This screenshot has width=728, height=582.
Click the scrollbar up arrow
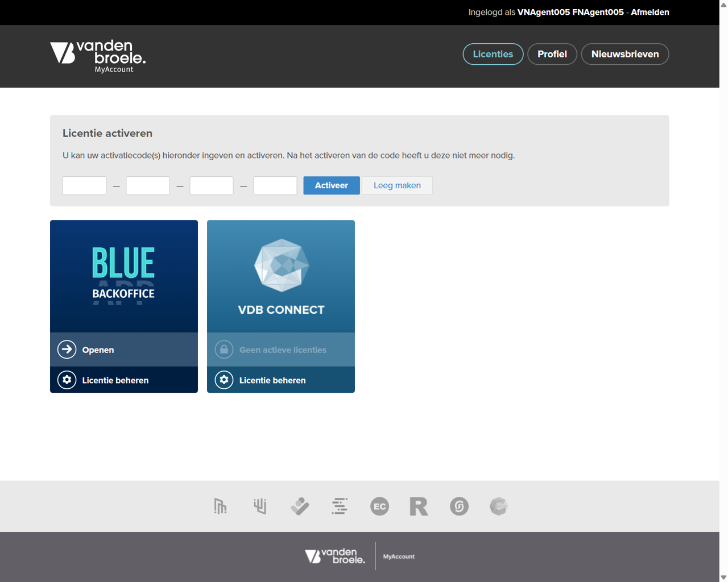(x=723, y=5)
